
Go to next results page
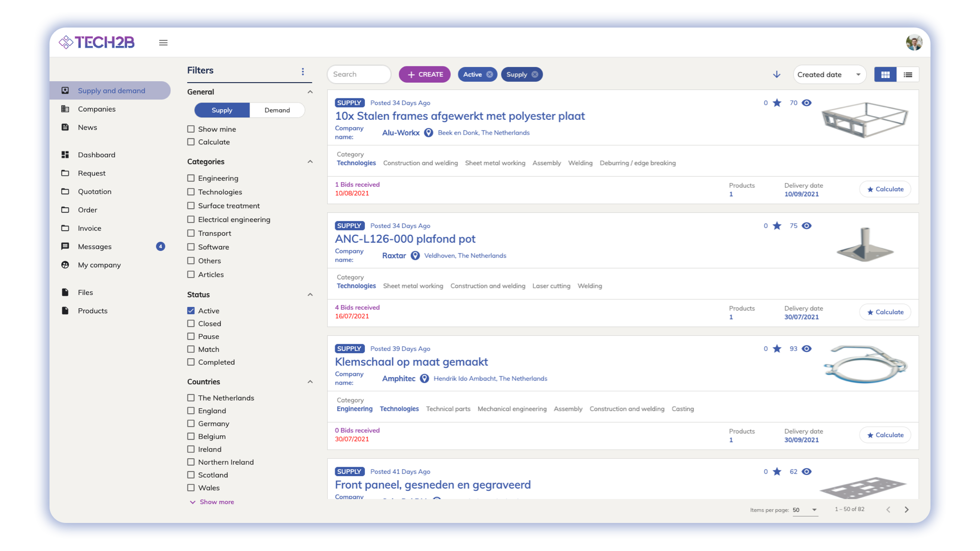[x=906, y=510]
